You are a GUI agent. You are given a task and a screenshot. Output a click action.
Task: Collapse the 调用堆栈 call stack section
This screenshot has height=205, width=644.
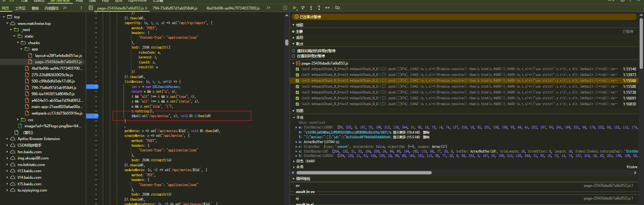click(x=294, y=179)
